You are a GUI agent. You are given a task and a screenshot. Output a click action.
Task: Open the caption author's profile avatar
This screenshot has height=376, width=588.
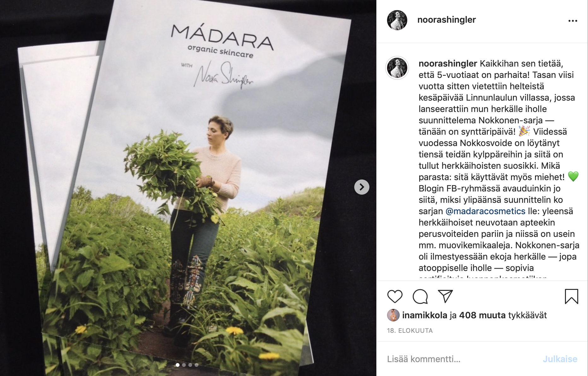coord(397,68)
